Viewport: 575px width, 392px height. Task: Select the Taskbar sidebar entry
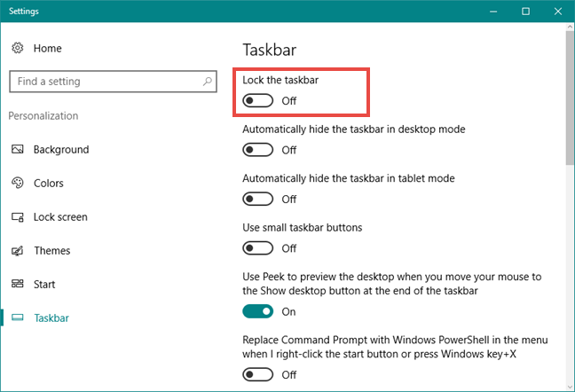pyautogui.click(x=51, y=318)
